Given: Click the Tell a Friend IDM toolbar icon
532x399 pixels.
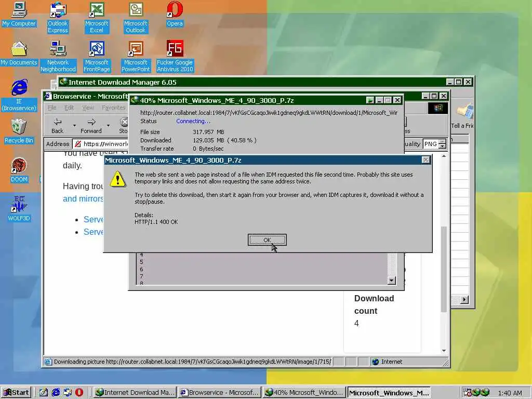Looking at the screenshot, I should 463,116.
